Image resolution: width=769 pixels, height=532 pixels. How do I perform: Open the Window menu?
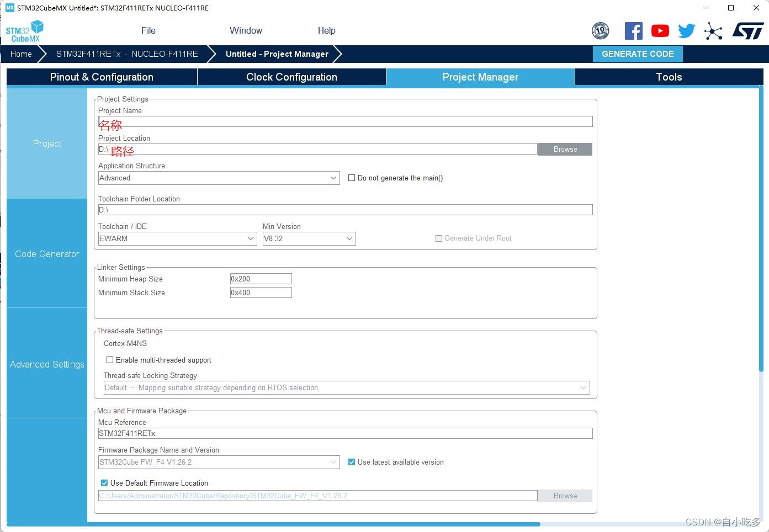point(246,31)
